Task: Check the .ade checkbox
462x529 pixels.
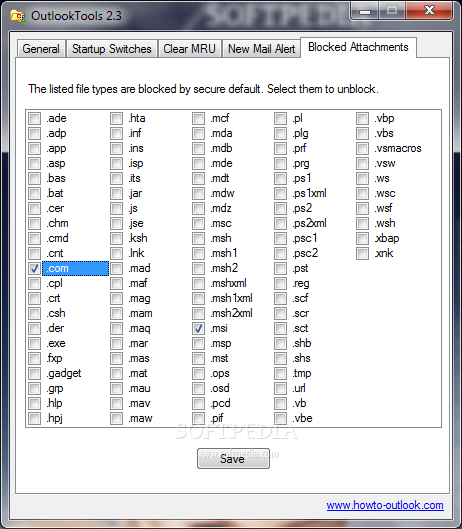Action: [x=34, y=118]
